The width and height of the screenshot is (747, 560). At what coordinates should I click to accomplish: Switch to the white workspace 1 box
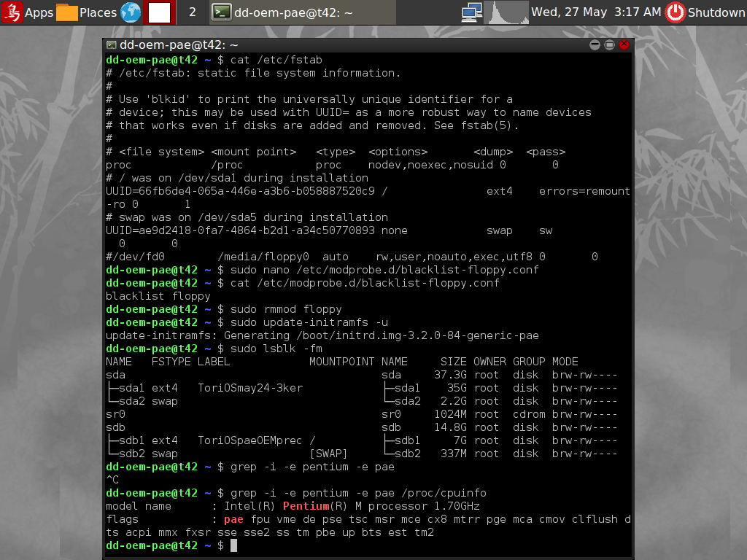click(159, 12)
